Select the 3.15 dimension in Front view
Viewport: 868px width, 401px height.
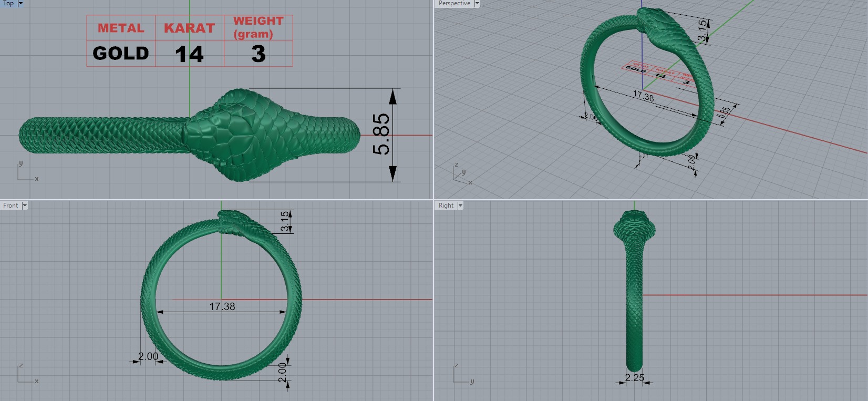[x=285, y=221]
